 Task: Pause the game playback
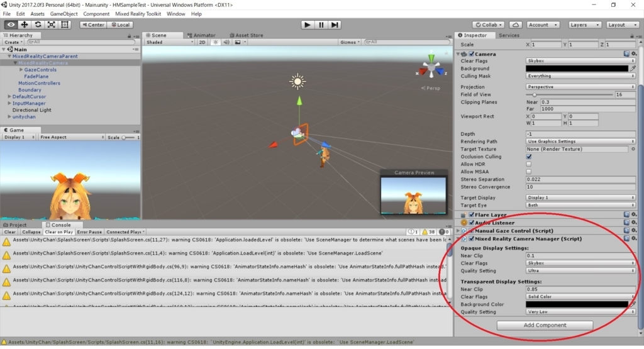(321, 25)
